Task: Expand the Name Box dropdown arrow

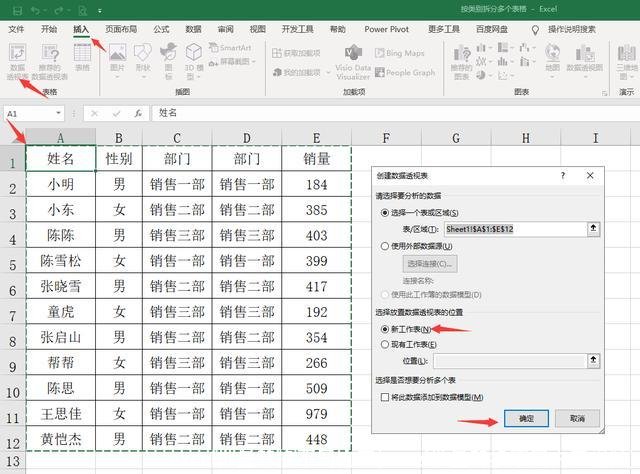Action: click(68, 114)
